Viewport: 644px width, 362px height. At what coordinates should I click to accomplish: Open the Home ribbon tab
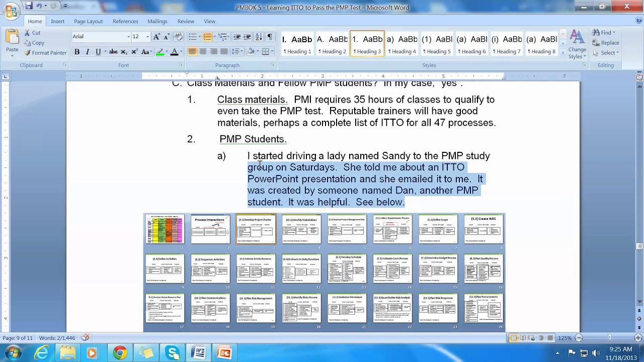(x=35, y=21)
